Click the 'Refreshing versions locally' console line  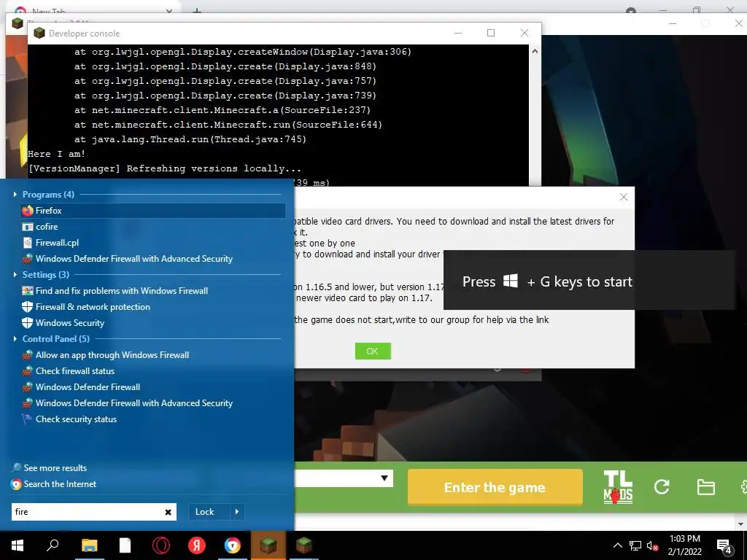pos(165,168)
